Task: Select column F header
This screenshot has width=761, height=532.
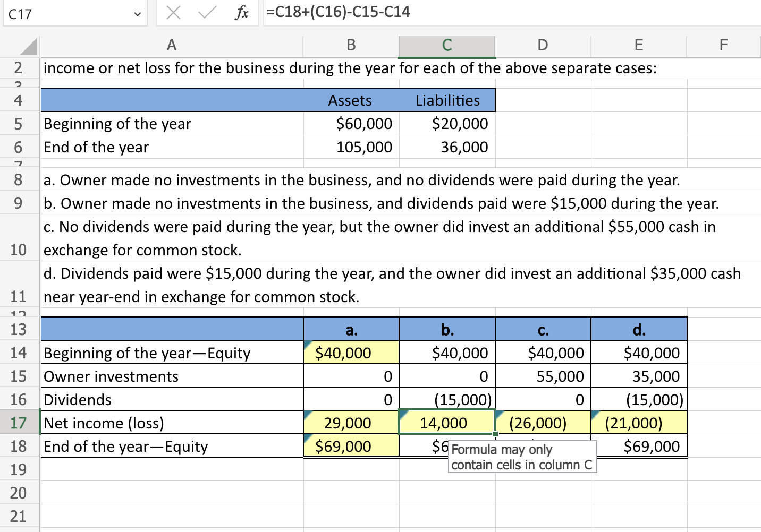Action: pos(723,45)
